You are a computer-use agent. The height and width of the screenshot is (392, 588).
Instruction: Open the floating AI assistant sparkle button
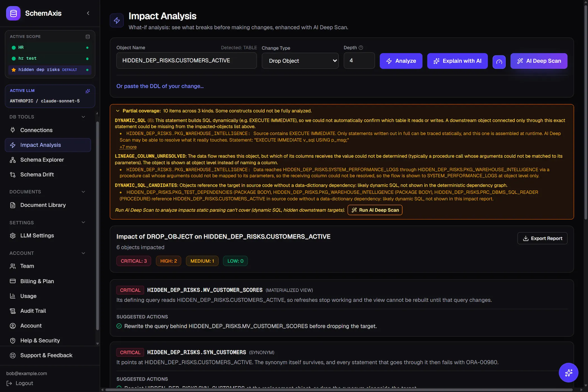[568, 373]
